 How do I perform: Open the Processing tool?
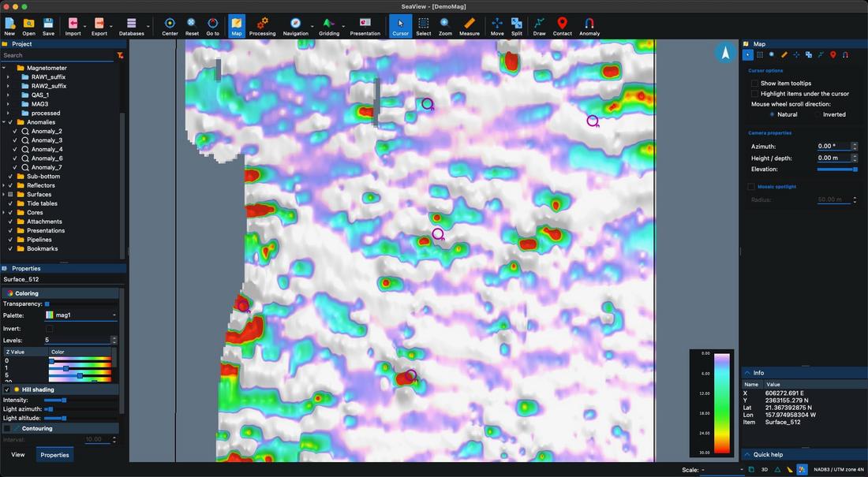[263, 26]
